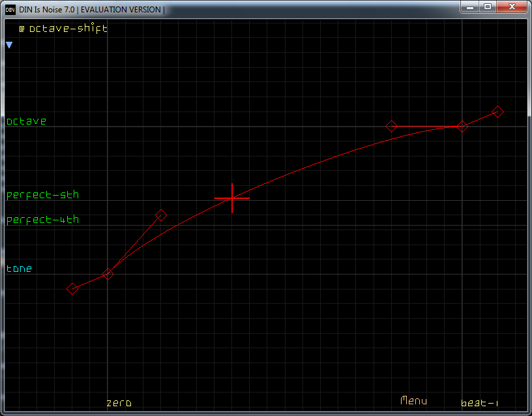Open the Menu at the bottom
The width and height of the screenshot is (532, 416).
coord(413,400)
